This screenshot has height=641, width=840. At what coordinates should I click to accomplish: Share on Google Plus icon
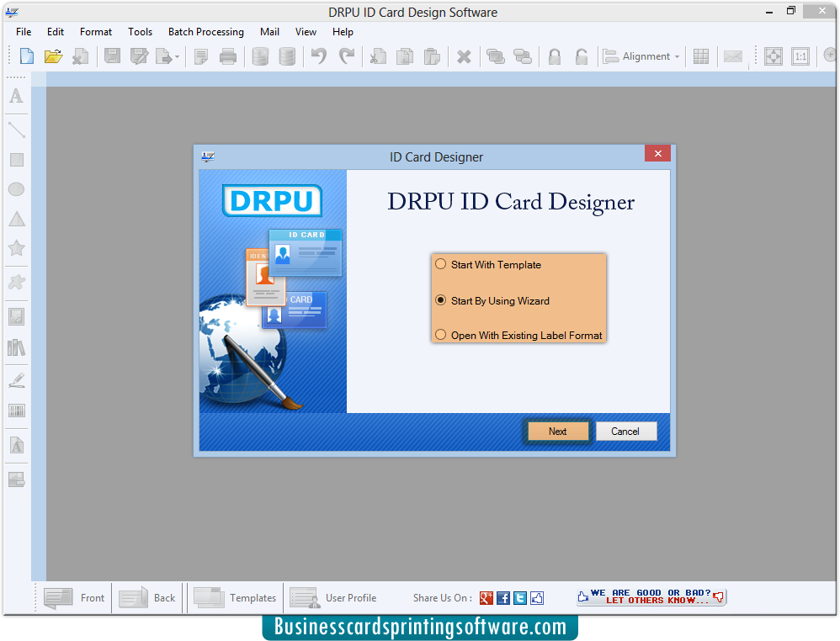[x=486, y=597]
